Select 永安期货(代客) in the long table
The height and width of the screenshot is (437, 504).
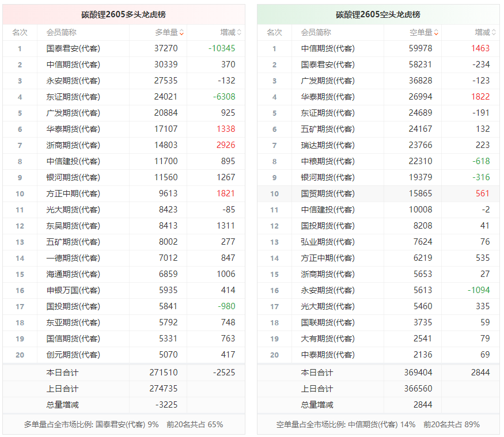point(73,81)
